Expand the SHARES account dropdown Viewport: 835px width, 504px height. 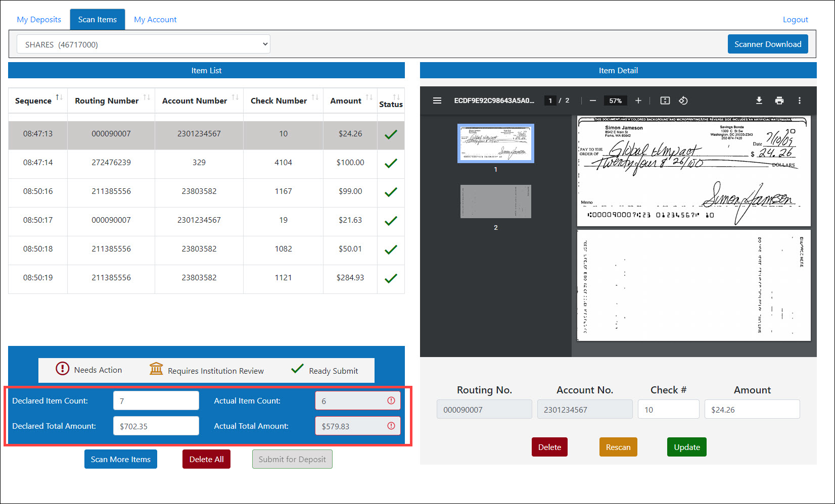pos(144,44)
